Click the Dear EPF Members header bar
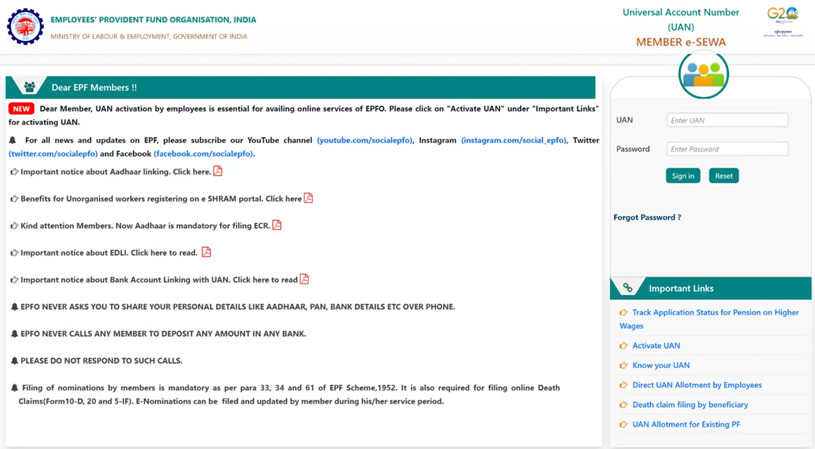815x449 pixels. tap(300, 87)
